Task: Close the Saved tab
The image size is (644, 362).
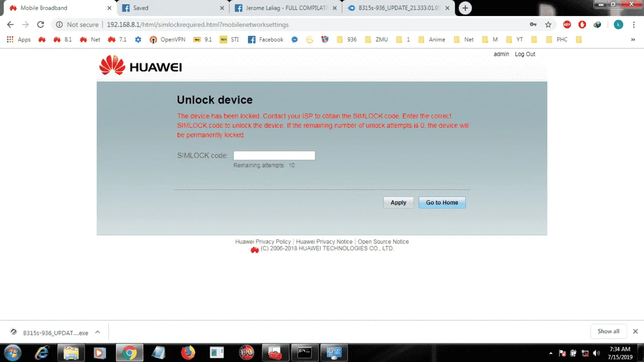Action: pyautogui.click(x=222, y=8)
